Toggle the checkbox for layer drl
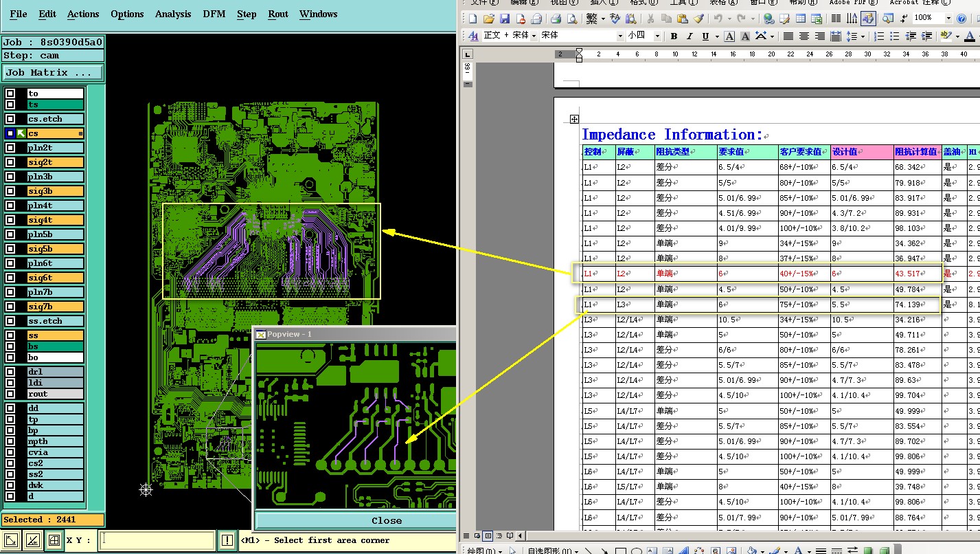The height and width of the screenshot is (554, 980). pyautogui.click(x=10, y=372)
